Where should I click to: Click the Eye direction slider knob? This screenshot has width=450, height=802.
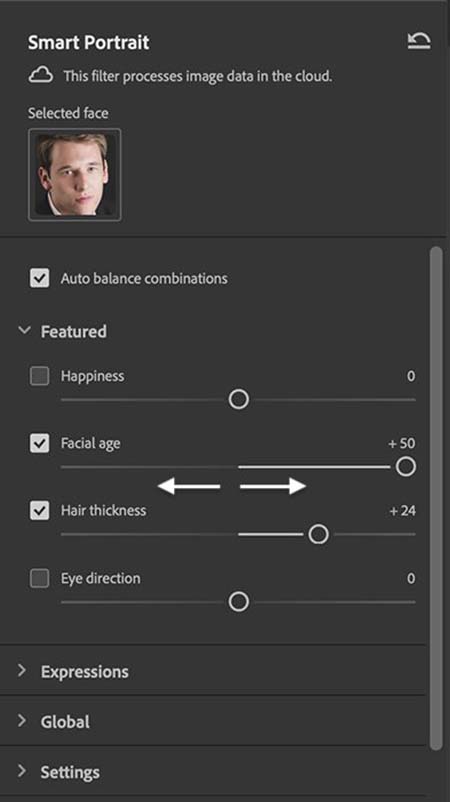pos(239,602)
